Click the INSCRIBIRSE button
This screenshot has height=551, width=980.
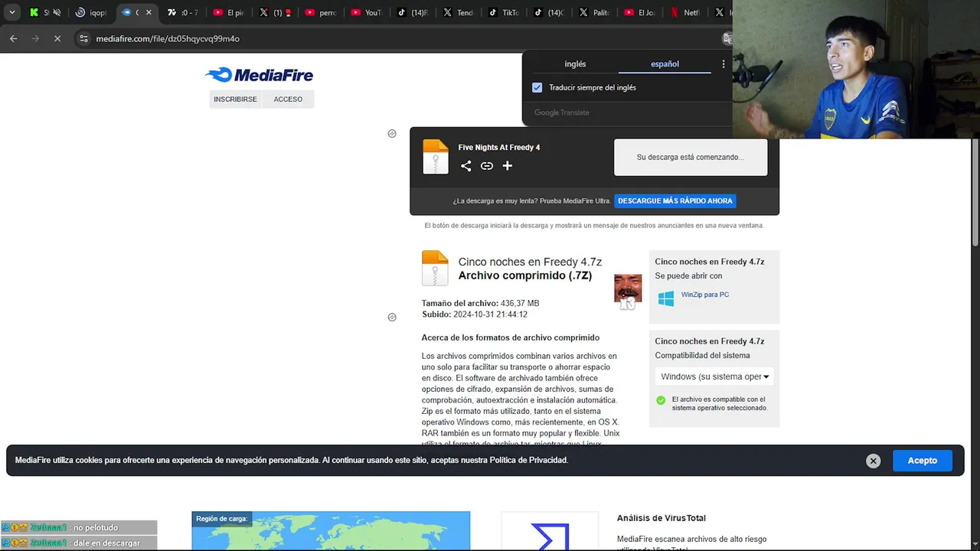tap(235, 99)
